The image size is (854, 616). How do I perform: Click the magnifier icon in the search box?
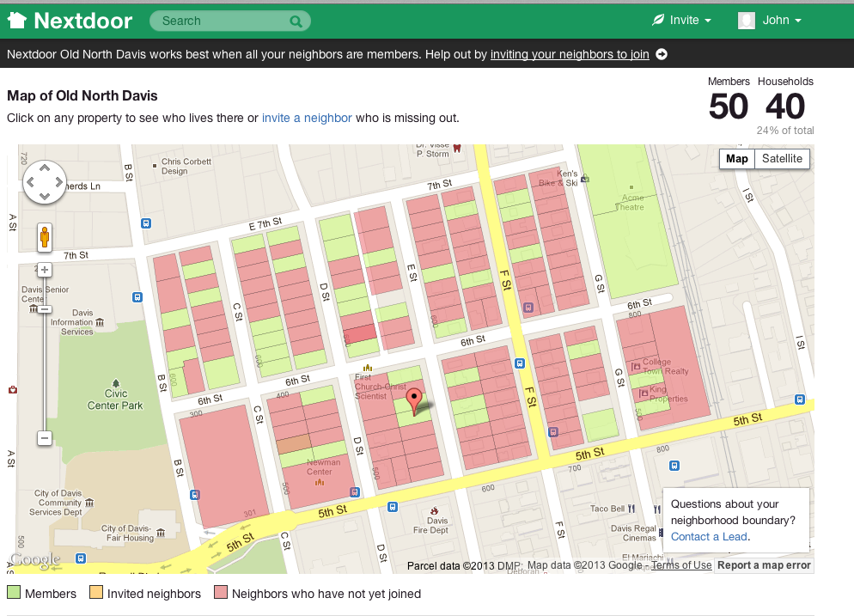[296, 21]
